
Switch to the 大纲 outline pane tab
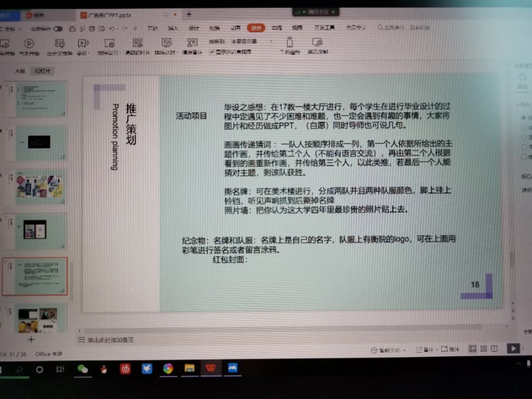pyautogui.click(x=20, y=71)
